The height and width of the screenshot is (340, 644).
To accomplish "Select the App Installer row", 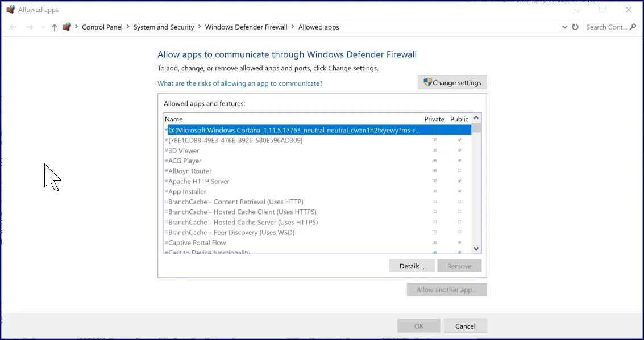I will (317, 191).
